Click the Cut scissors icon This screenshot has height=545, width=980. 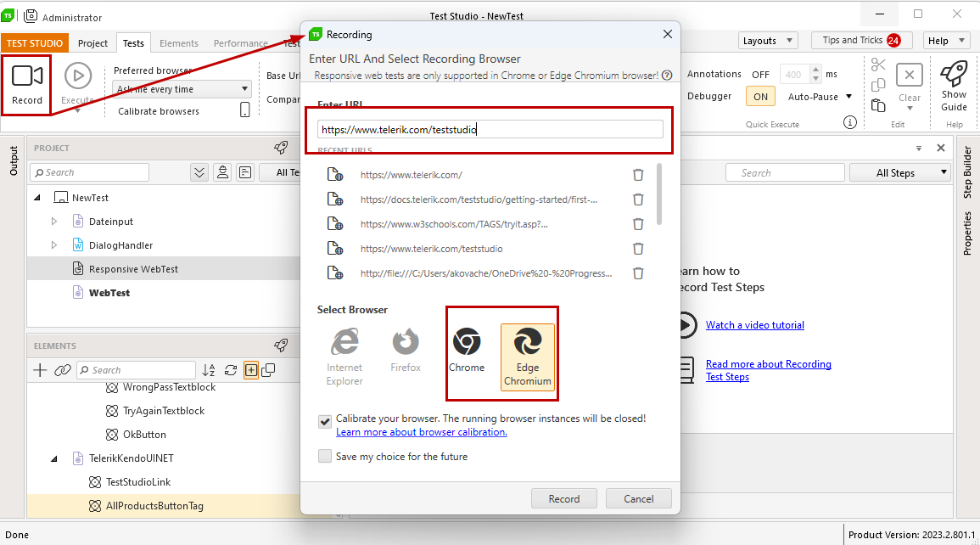coord(878,65)
